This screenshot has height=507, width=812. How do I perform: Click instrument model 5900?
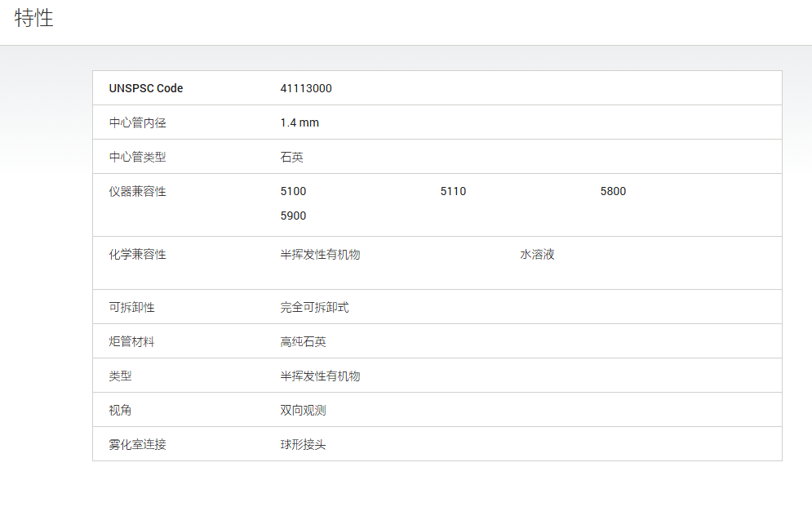click(293, 216)
